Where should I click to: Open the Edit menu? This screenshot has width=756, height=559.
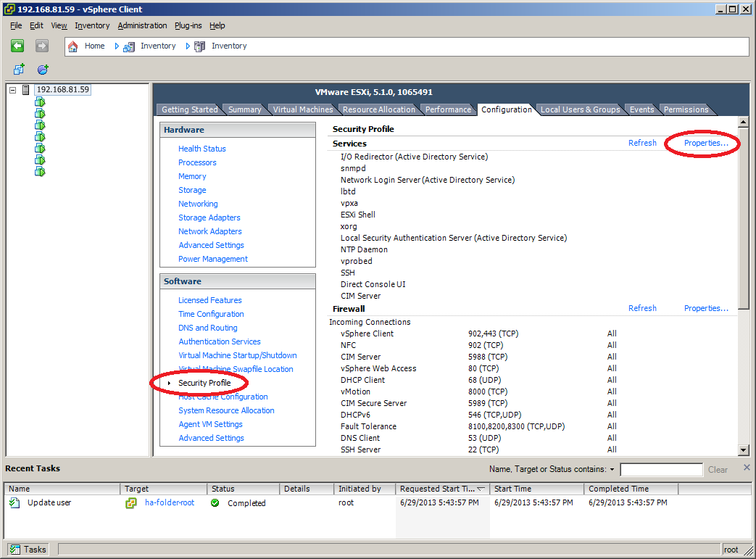[37, 25]
